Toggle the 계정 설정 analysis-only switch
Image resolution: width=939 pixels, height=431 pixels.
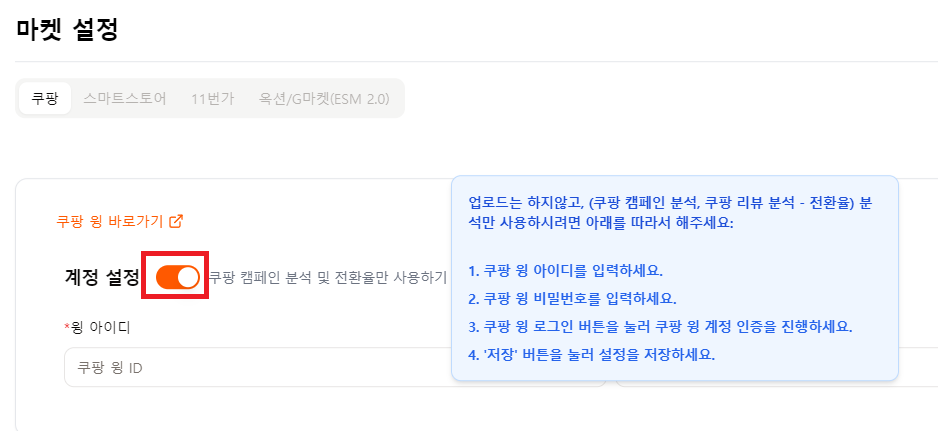click(177, 277)
